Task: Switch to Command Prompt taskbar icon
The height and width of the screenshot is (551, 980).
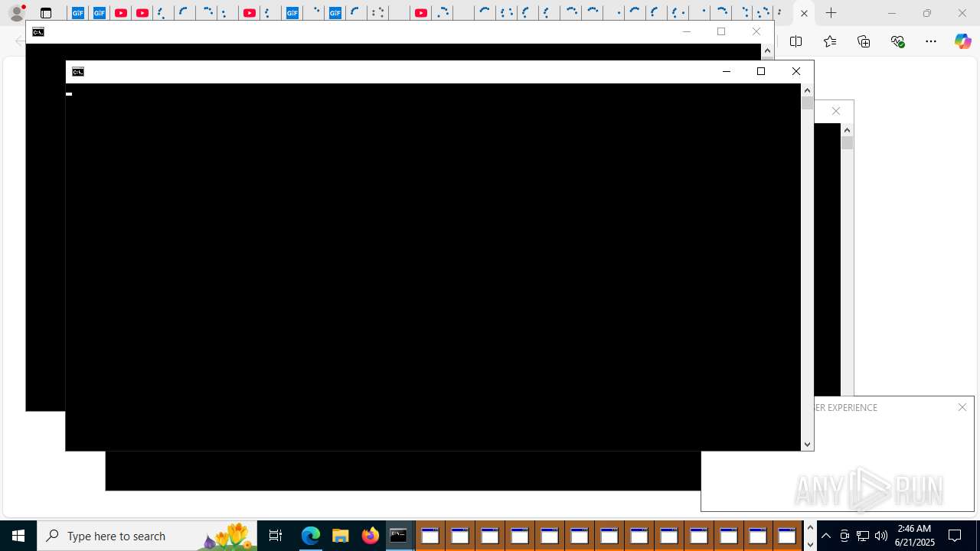Action: [x=399, y=536]
